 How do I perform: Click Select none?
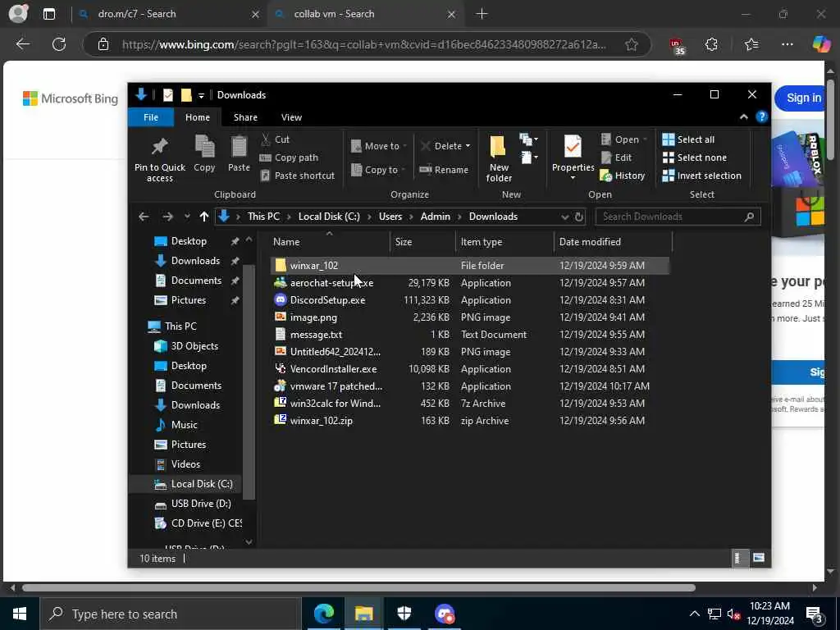[694, 157]
